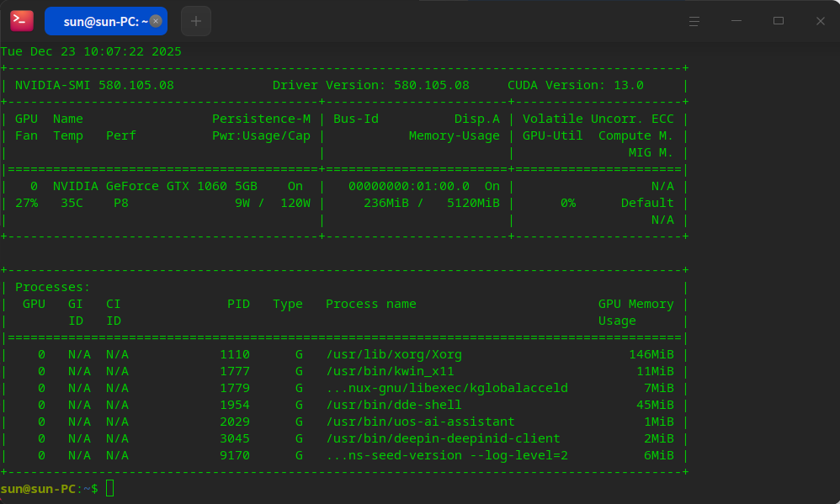Click PID '1110' of Xorg

235,354
